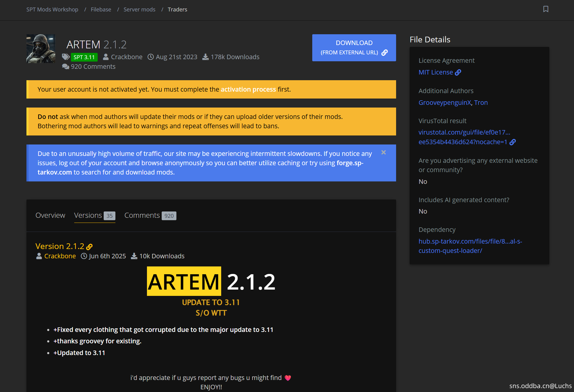Image resolution: width=574 pixels, height=392 pixels.
Task: Click the +Updated to 3.11 bullet line
Action: pos(79,353)
